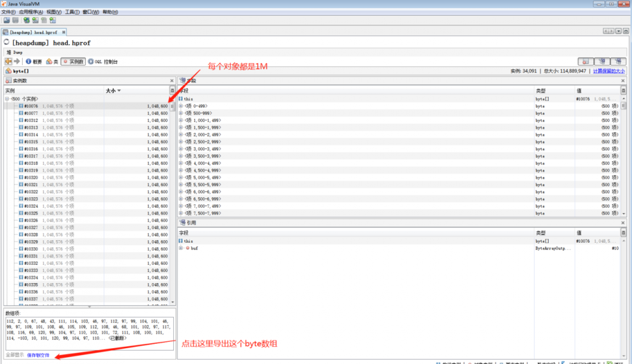Close the 引用 references panel
The height and width of the screenshot is (364, 632).
tap(623, 222)
